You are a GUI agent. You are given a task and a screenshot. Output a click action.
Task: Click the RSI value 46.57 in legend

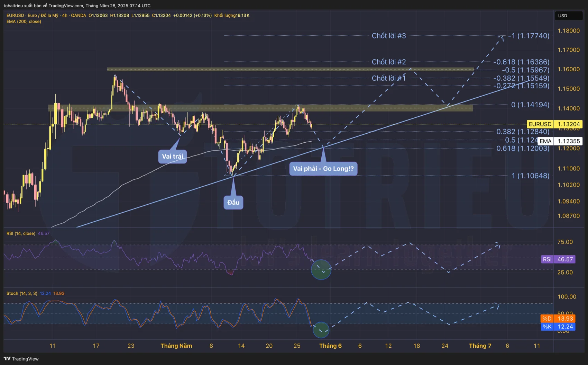44,233
